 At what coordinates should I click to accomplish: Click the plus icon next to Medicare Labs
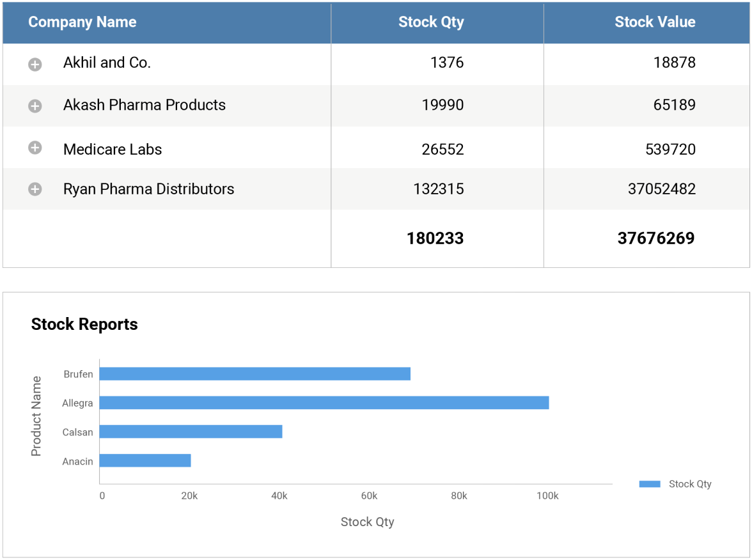[x=35, y=147]
